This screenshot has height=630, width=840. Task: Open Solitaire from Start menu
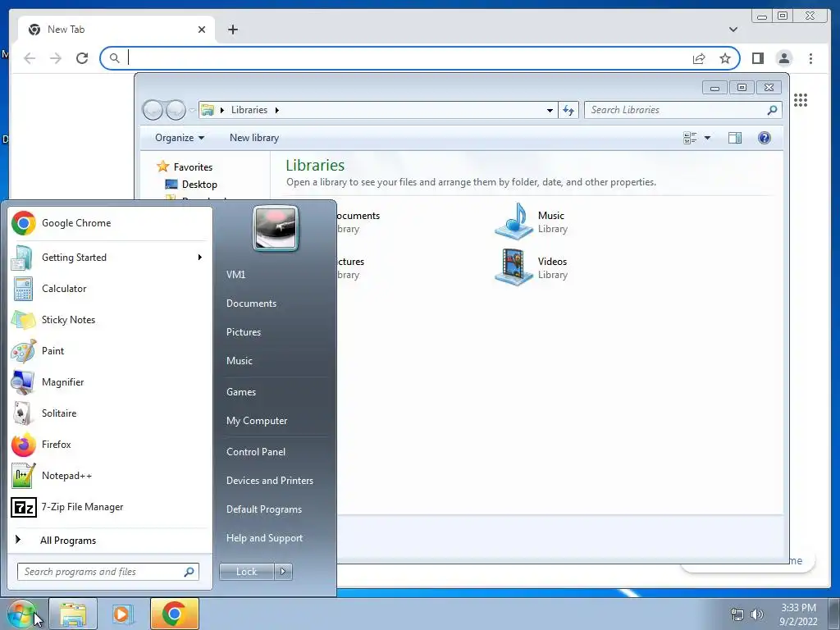[109, 413]
